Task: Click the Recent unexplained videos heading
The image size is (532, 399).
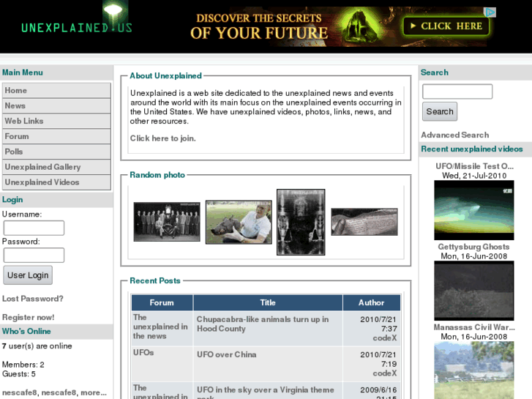Action: click(472, 149)
